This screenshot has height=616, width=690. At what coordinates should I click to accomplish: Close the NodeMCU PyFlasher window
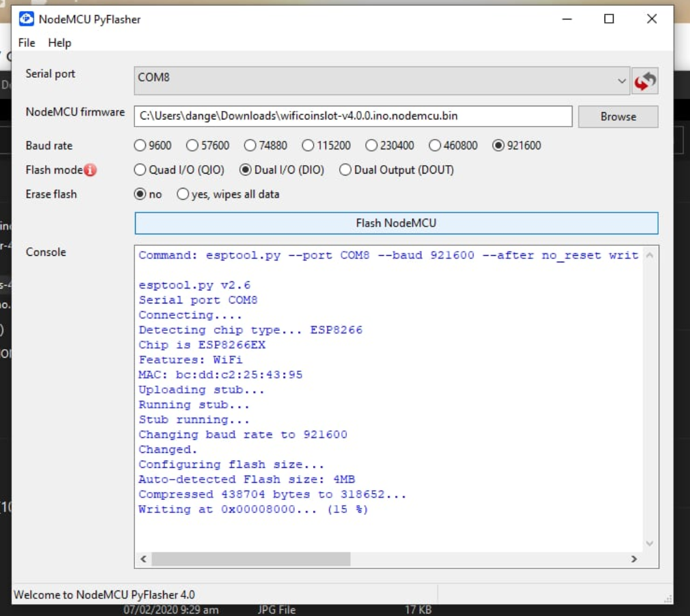(x=652, y=19)
